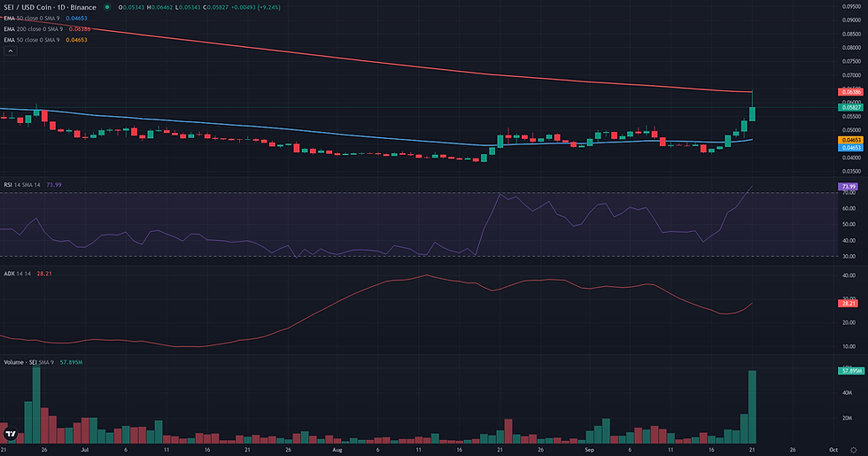Screen dimensions: 868x456
Task: Select the EMA 50 legend with orange value
Action: click(45, 40)
